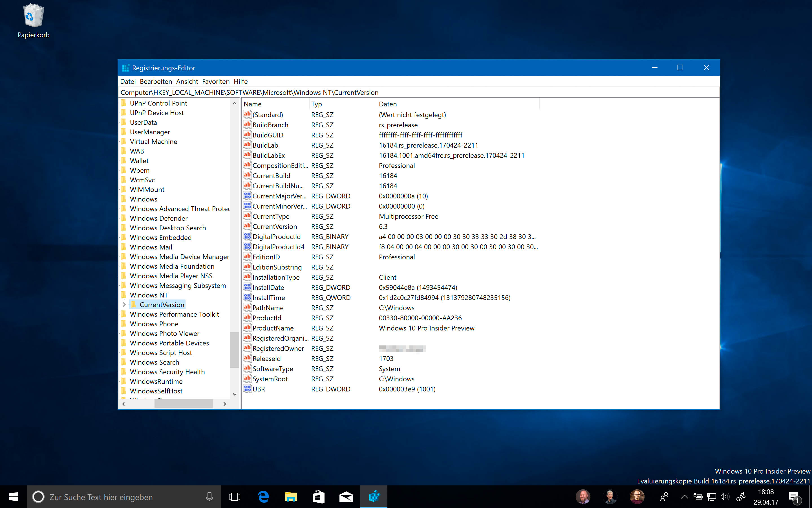Open the Bearbeiten menu
The height and width of the screenshot is (508, 812).
pos(156,81)
